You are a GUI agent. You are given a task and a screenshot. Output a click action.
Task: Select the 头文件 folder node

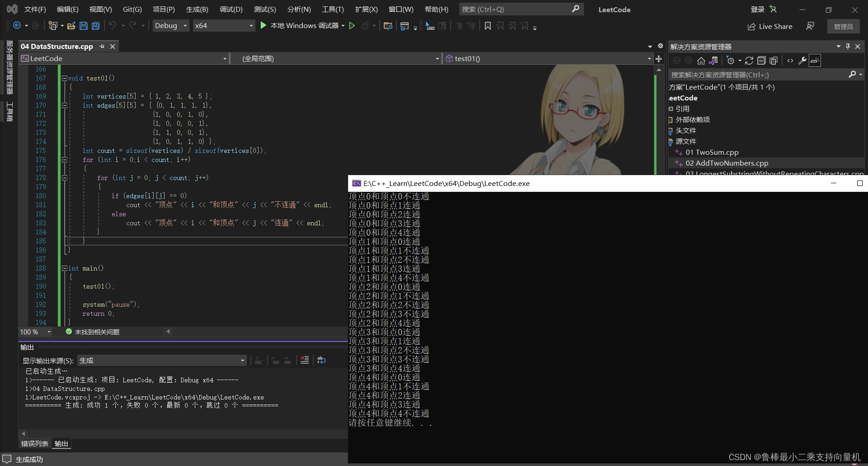click(x=686, y=131)
